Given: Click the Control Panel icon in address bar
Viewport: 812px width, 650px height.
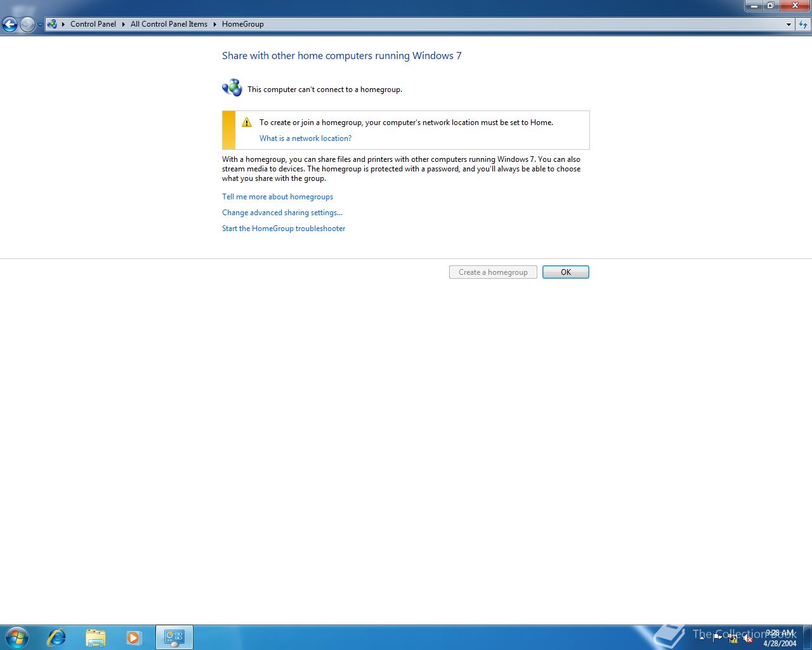Looking at the screenshot, I should tap(52, 24).
